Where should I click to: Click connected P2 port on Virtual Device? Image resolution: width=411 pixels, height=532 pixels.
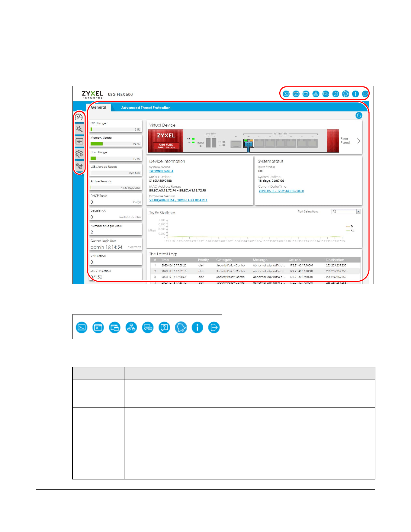(x=249, y=143)
